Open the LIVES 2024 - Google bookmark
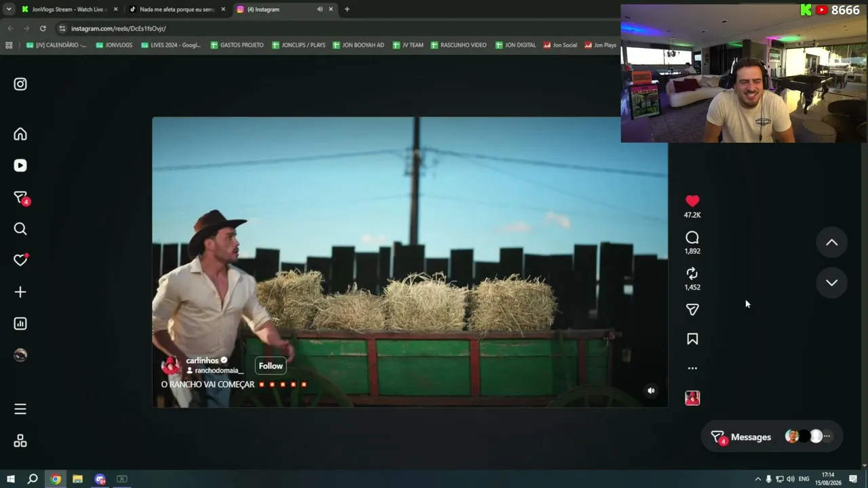The height and width of the screenshot is (488, 868). (x=171, y=45)
